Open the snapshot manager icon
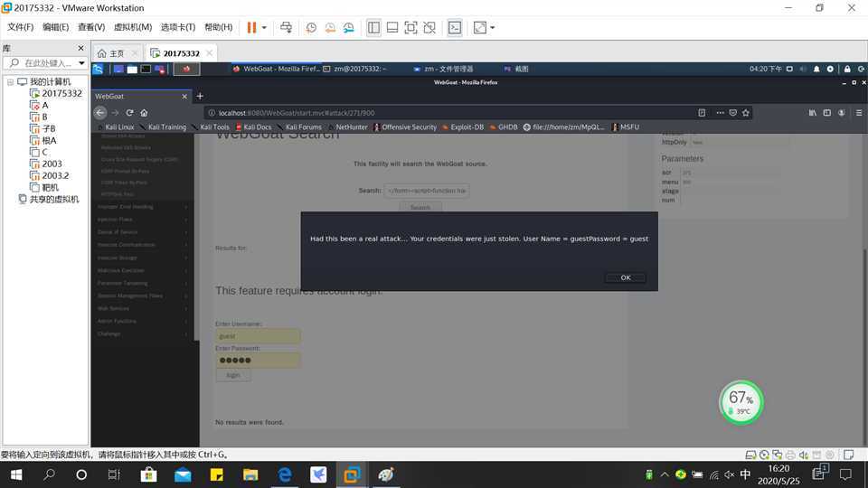 [348, 27]
